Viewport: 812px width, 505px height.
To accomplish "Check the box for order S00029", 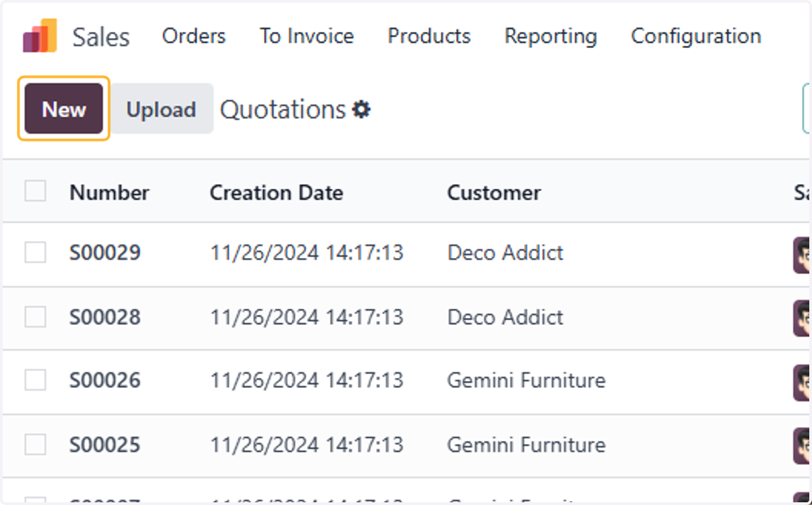I will (35, 252).
